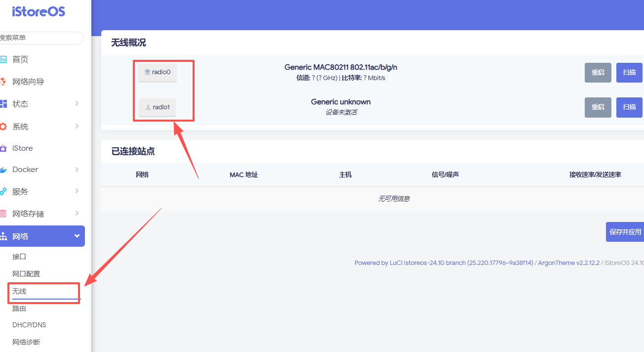Click the 信号/噪声 column header
Viewport: 644px width, 352px height.
[445, 175]
